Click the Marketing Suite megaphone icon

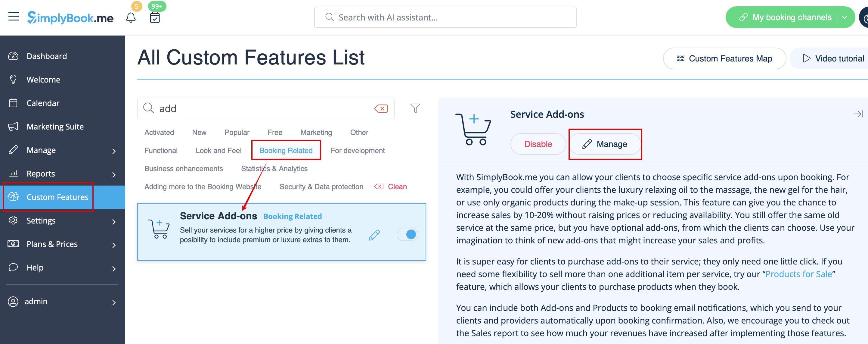[x=13, y=127]
